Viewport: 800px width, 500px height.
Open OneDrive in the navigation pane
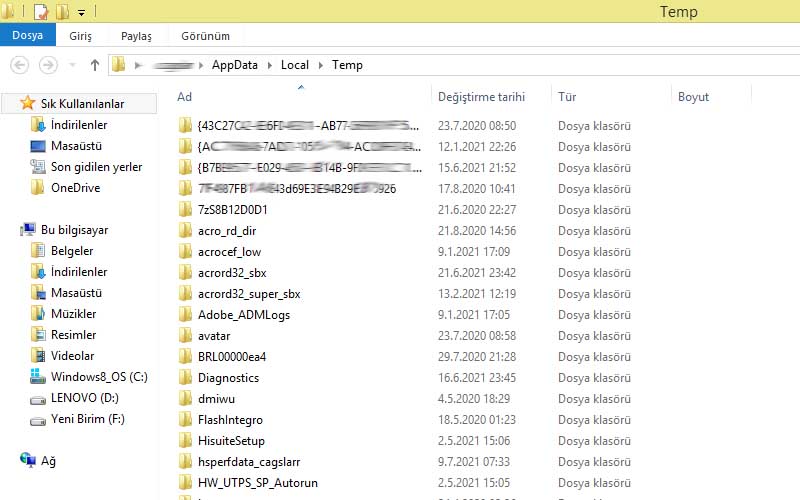[75, 188]
